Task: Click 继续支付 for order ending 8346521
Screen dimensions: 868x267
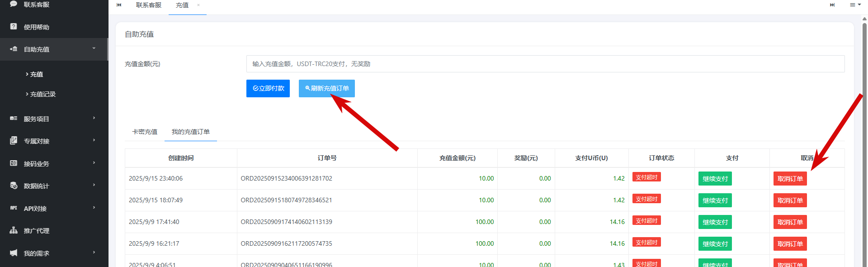Action: pyautogui.click(x=715, y=200)
